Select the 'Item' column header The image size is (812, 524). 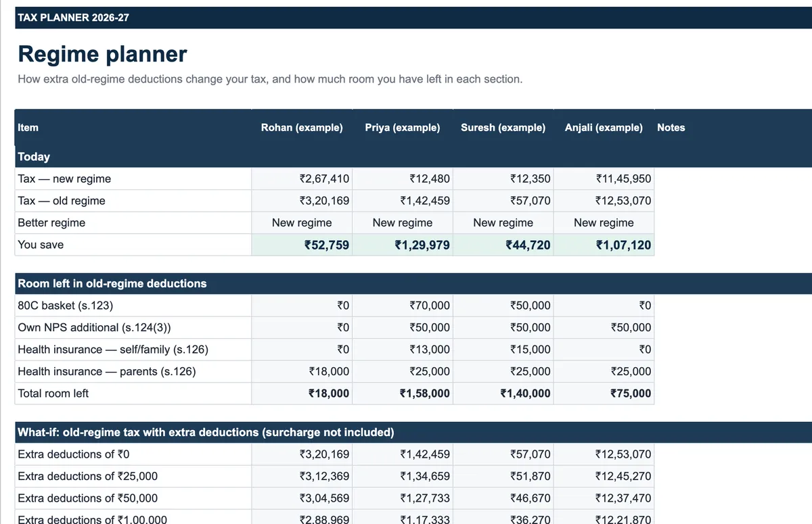tap(28, 127)
